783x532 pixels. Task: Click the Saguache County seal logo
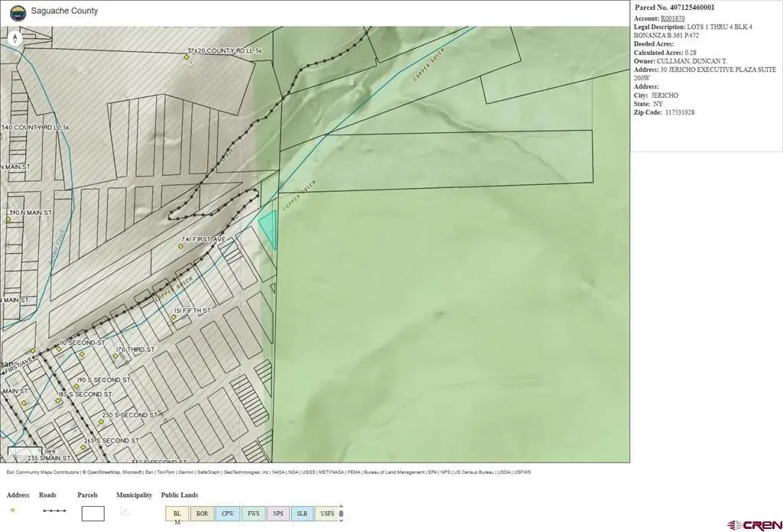coord(18,13)
